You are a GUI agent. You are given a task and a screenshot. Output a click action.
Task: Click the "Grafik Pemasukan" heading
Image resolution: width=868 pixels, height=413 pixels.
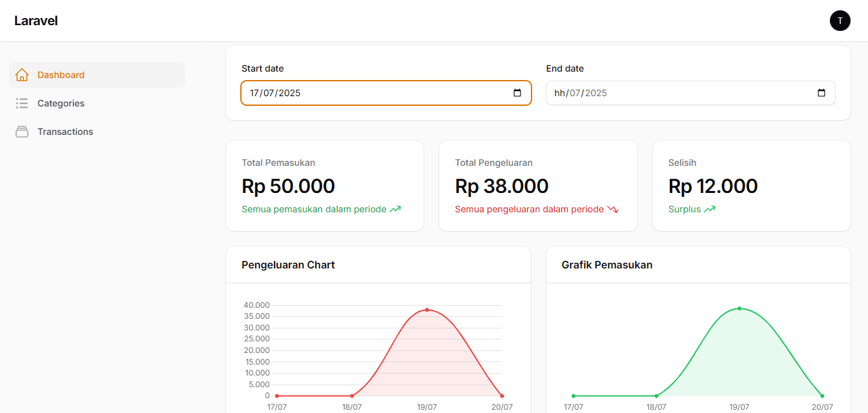point(607,265)
